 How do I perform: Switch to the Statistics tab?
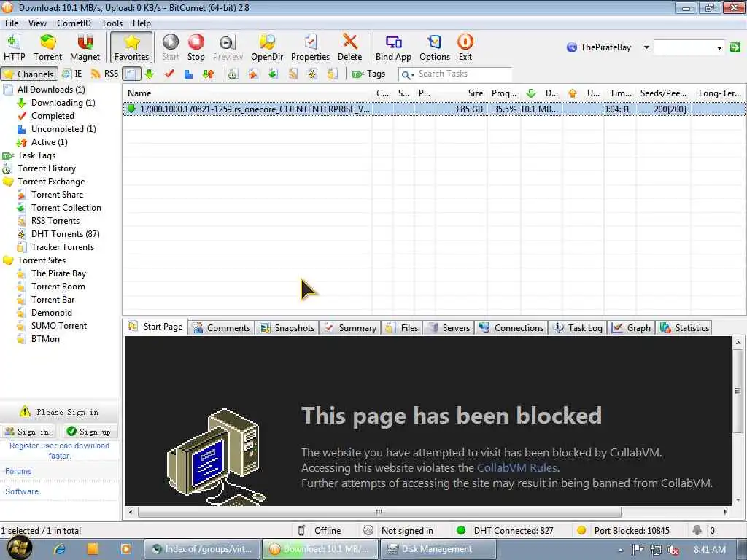684,327
